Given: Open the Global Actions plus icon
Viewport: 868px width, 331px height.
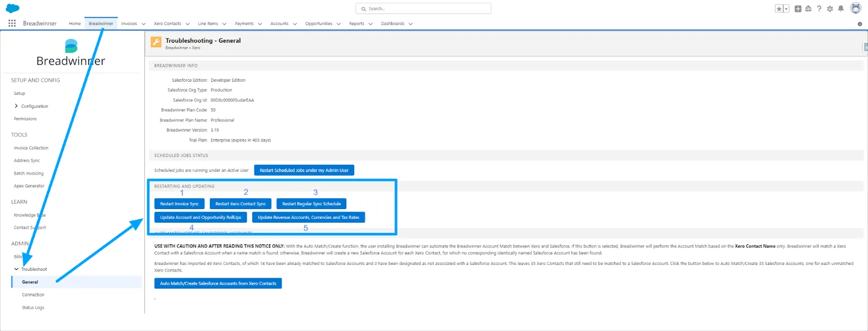Looking at the screenshot, I should point(798,9).
